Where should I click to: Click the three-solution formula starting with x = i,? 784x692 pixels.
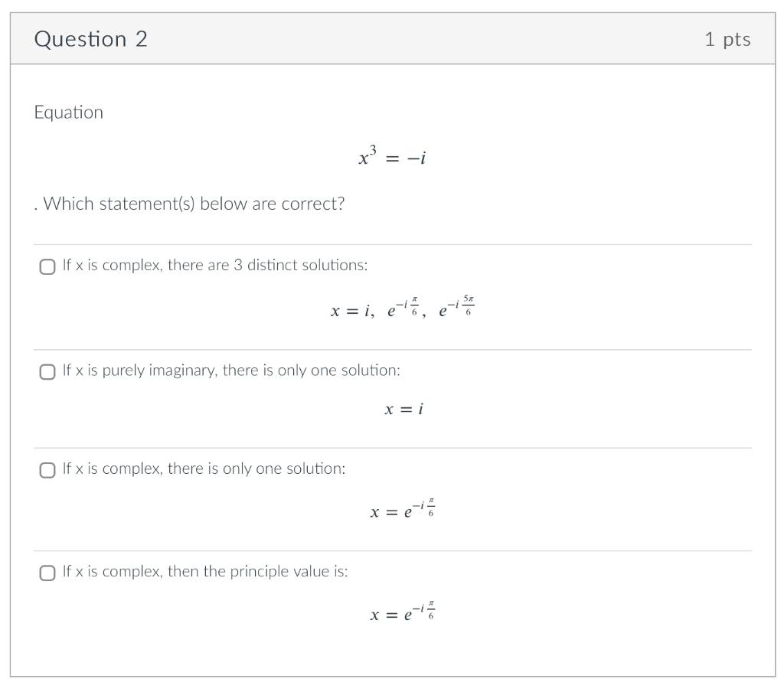coord(403,307)
